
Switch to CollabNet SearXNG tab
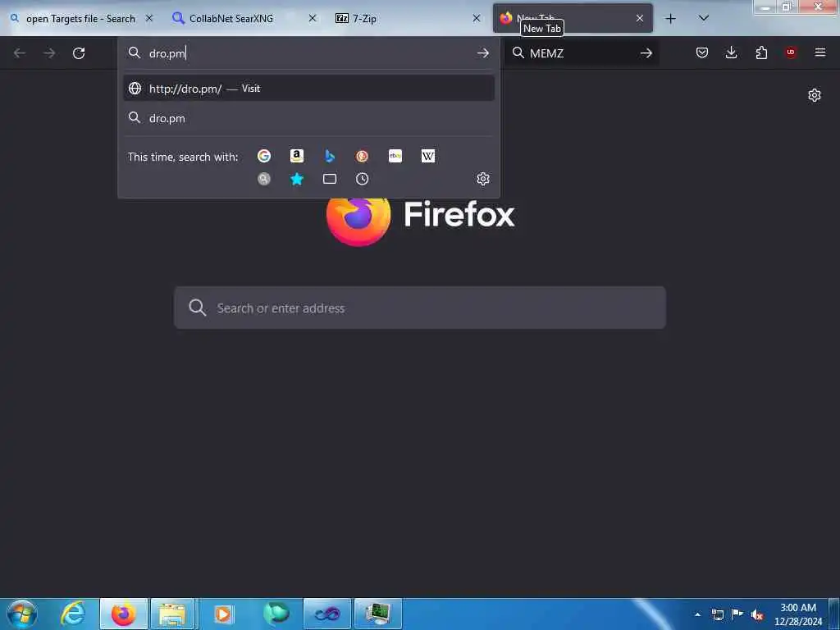tap(231, 19)
